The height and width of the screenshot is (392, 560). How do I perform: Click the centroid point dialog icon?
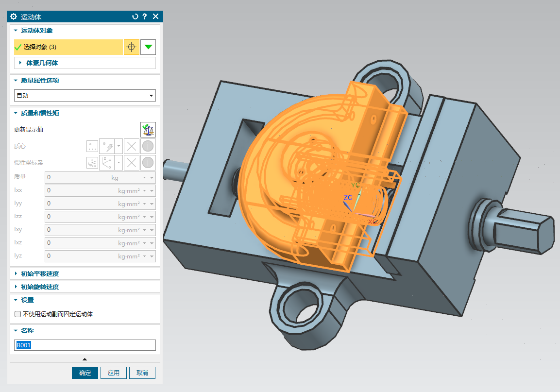click(92, 146)
